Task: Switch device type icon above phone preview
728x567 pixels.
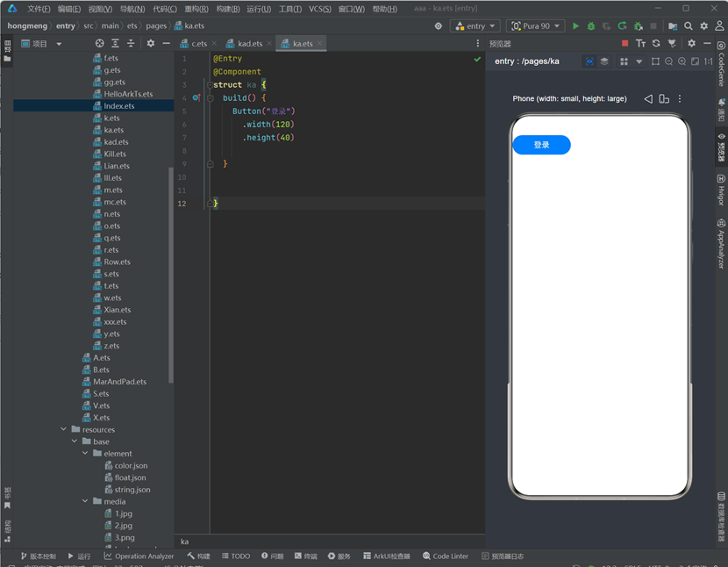Action: click(664, 98)
